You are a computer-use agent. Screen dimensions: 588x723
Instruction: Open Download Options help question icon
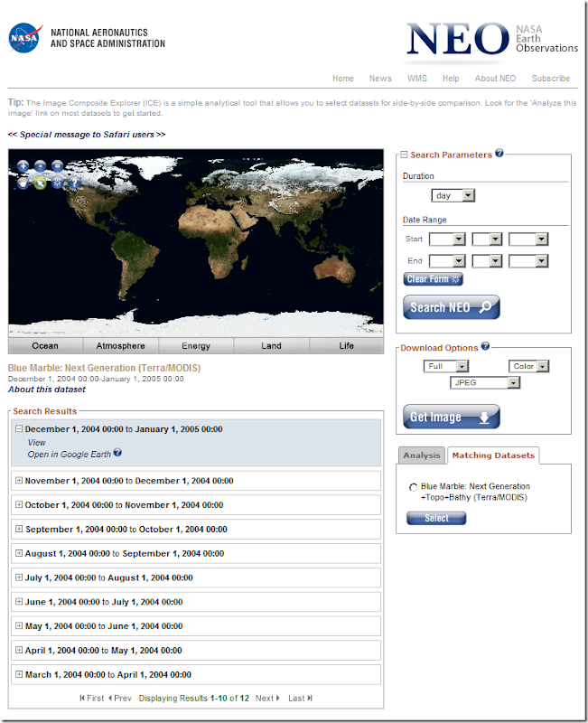coord(485,346)
